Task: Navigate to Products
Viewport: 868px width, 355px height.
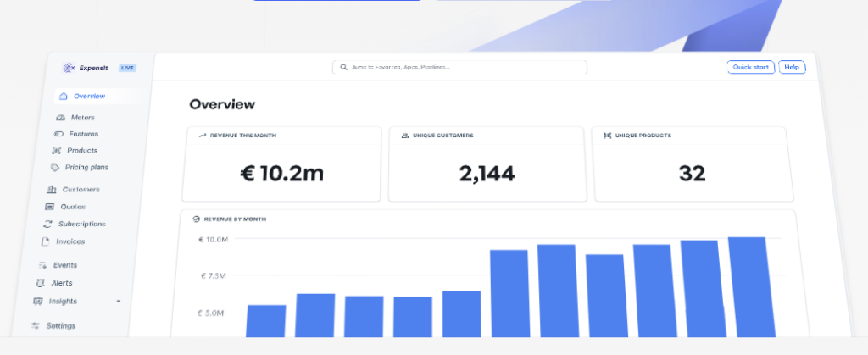Action: point(82,151)
